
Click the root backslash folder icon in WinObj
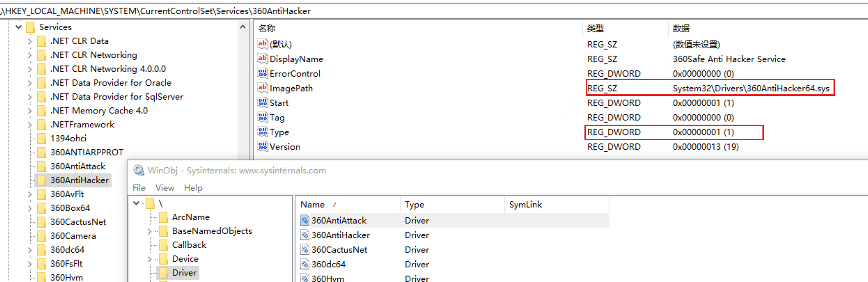150,203
